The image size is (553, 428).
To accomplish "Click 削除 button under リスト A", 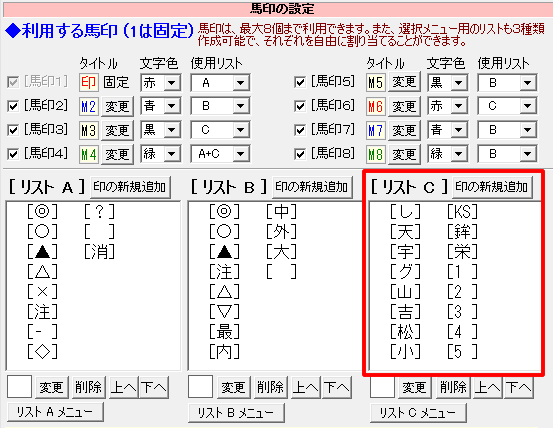I will coord(89,387).
